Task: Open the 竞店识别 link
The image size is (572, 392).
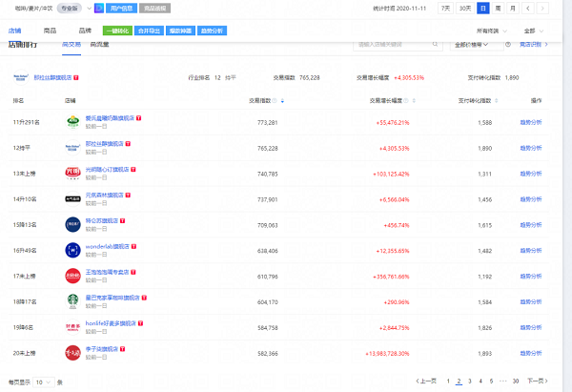Action: (x=534, y=45)
